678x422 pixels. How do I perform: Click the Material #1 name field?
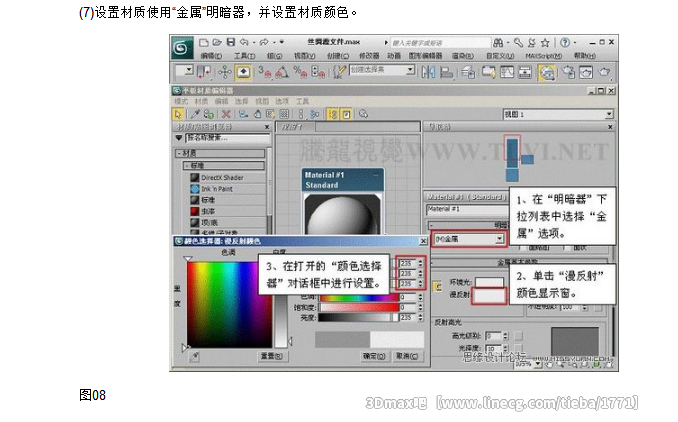(x=468, y=210)
